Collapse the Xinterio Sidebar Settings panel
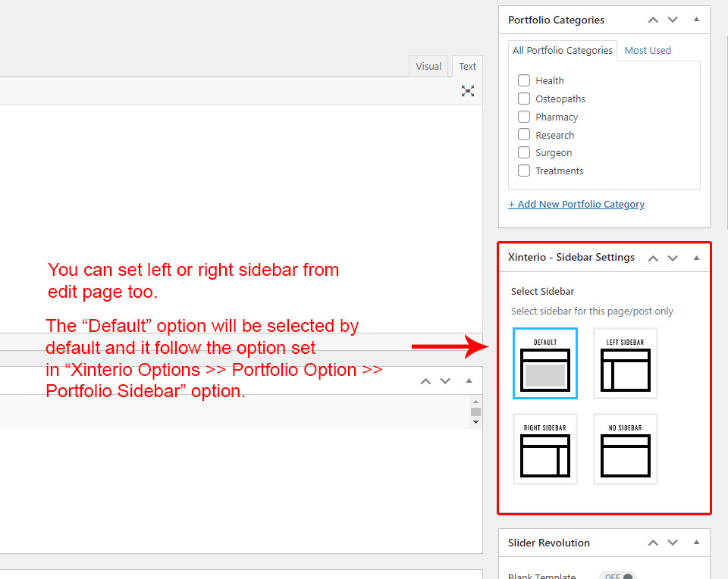 click(x=696, y=258)
